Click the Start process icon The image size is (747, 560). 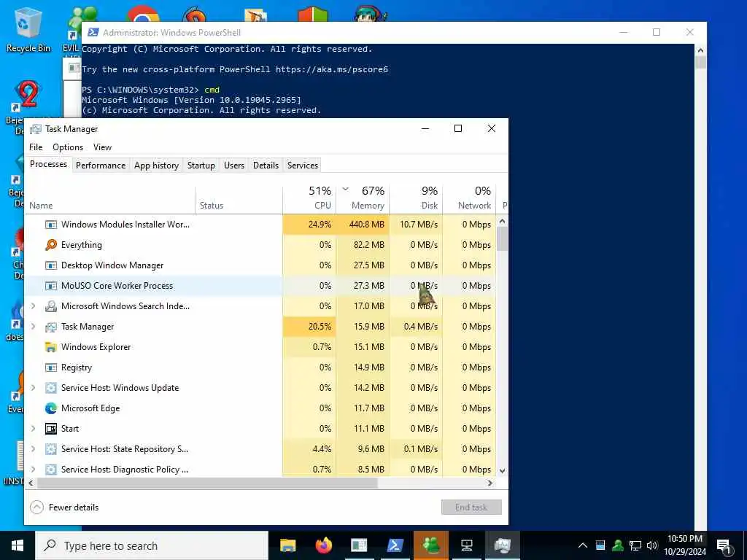point(51,429)
